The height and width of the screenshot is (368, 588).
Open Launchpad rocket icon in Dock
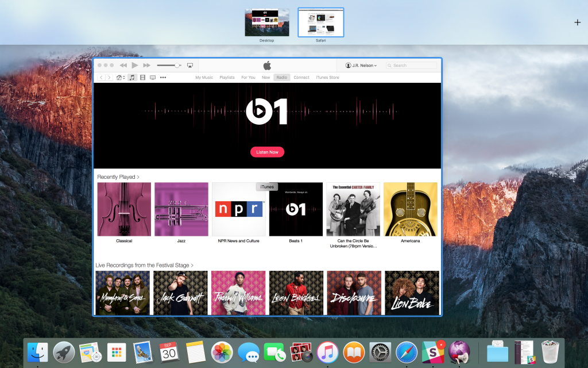pyautogui.click(x=64, y=352)
